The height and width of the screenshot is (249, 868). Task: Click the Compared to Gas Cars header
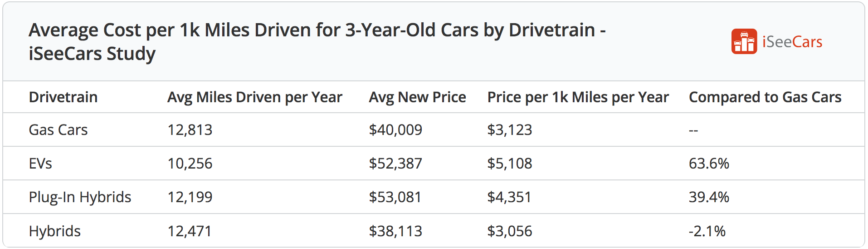(765, 97)
